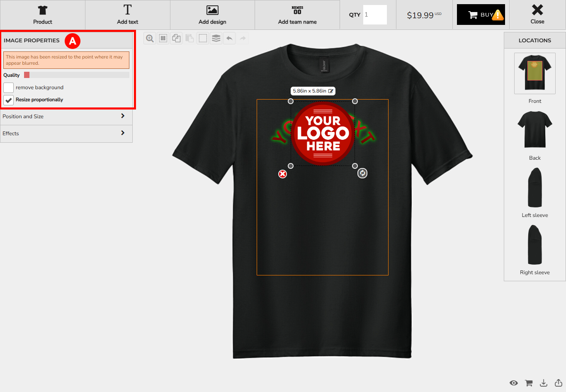566x392 pixels.
Task: Click the edit pencil beside 5.86in size
Action: point(331,91)
